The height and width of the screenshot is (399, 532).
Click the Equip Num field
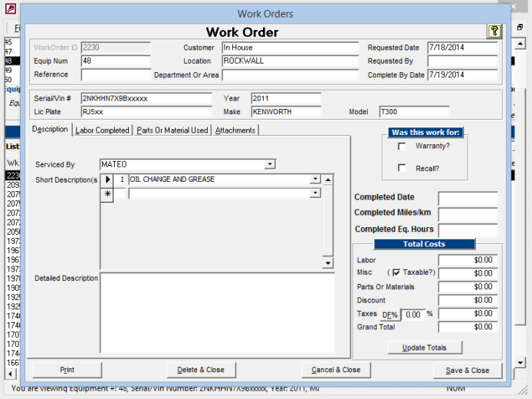[116, 61]
